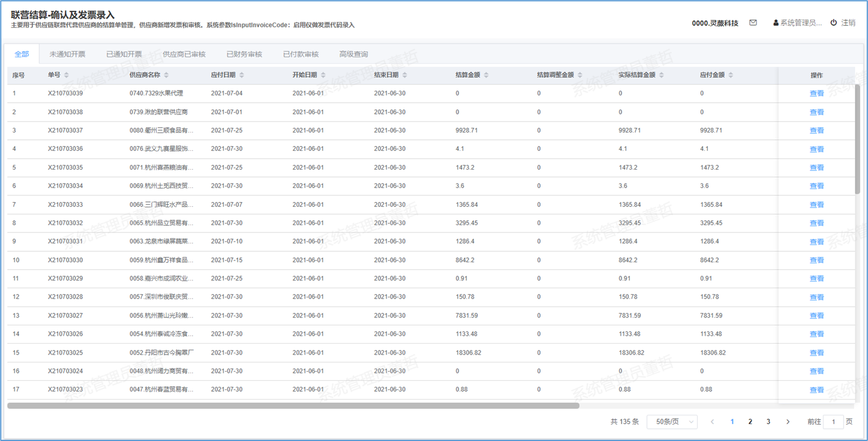Sort by 供应商名称 column arrows
The width and height of the screenshot is (868, 441).
tap(166, 75)
